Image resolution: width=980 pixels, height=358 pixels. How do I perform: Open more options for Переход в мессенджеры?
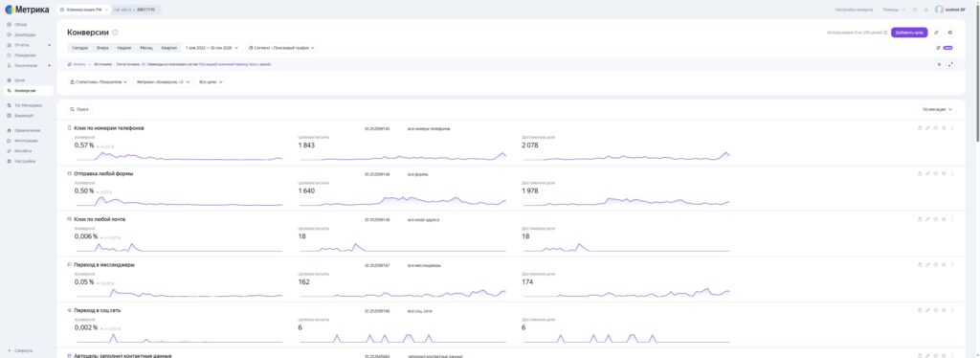[x=952, y=265]
